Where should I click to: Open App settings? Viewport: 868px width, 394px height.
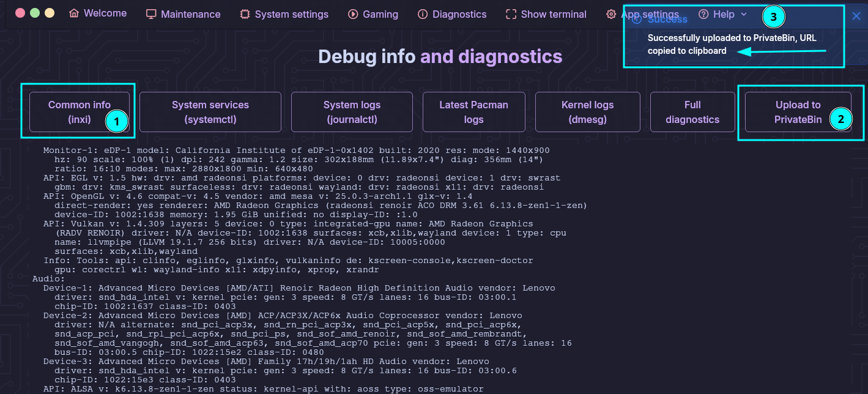642,14
